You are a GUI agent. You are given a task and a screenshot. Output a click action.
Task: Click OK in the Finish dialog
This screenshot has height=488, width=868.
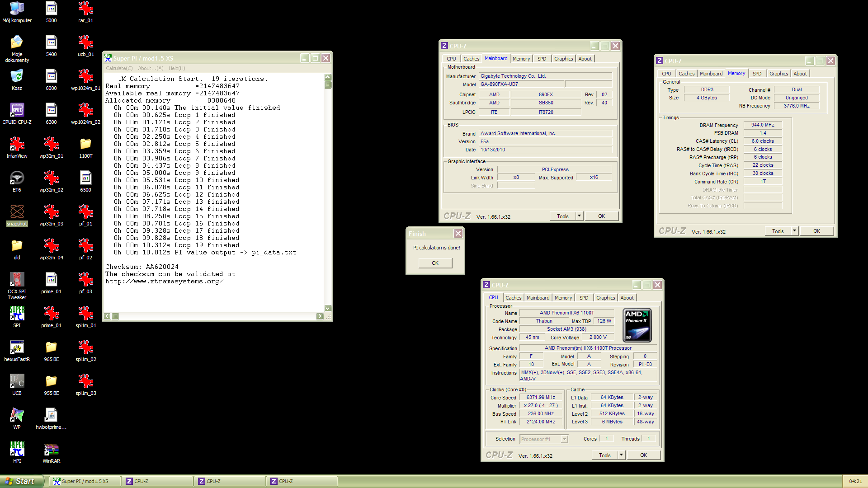coord(435,263)
